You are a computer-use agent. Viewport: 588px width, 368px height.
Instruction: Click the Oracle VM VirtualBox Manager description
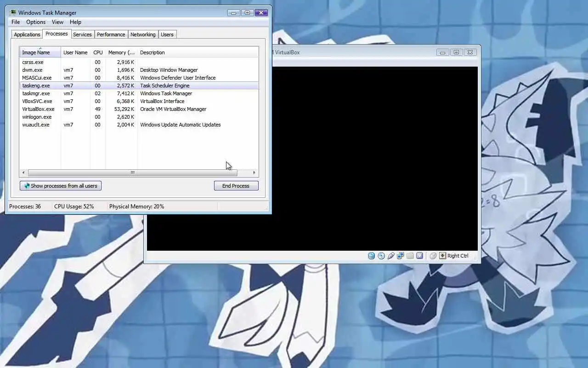click(x=173, y=109)
